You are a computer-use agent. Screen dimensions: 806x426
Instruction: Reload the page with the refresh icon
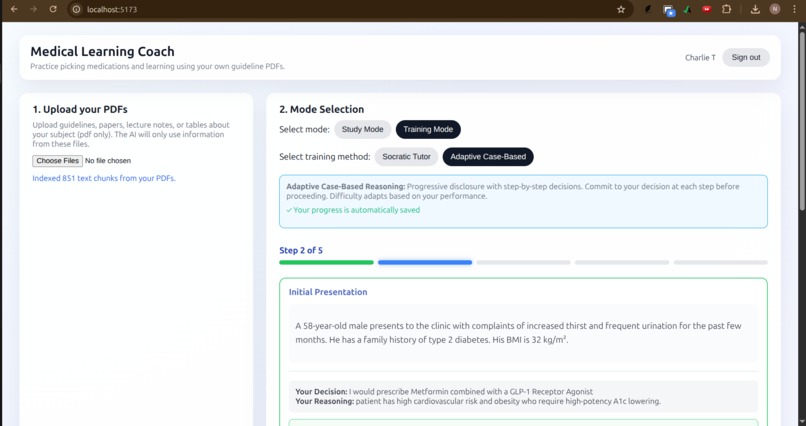coord(53,9)
